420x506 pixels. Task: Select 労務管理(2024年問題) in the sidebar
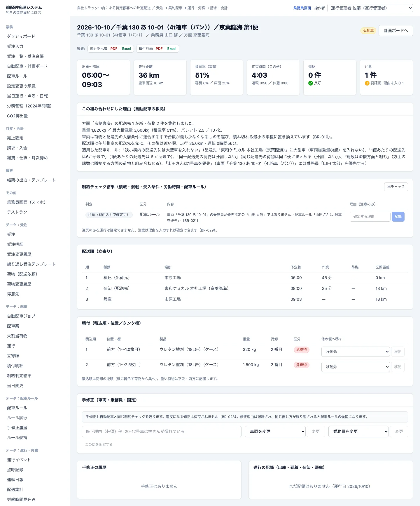point(29,106)
